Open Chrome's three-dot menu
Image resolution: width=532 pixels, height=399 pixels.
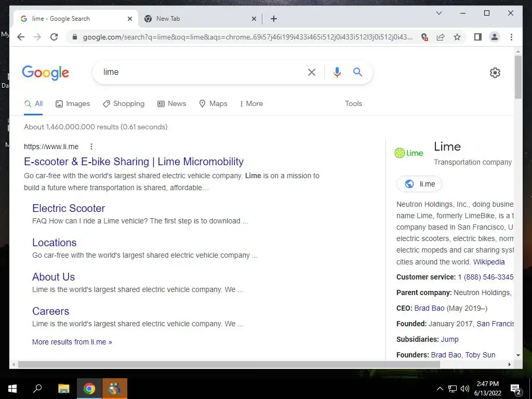(x=511, y=37)
